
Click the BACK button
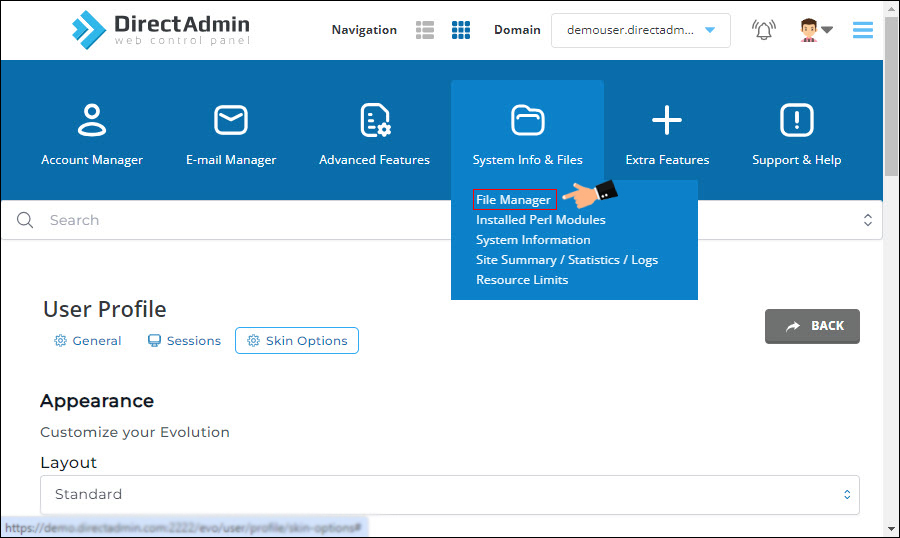tap(812, 326)
